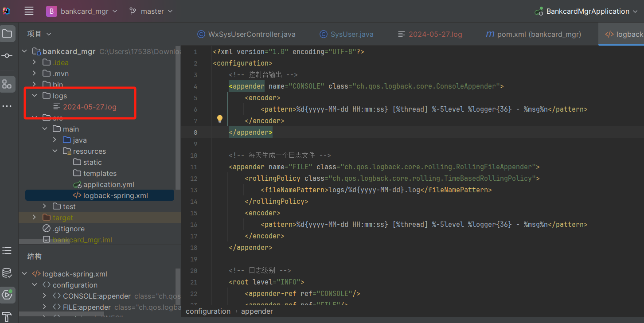Click the configuration breadcrumb

click(208, 311)
